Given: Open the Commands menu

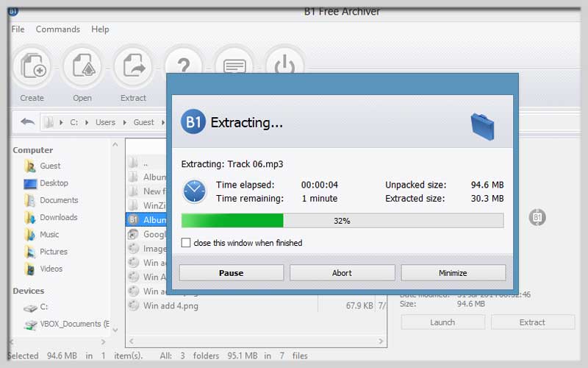Looking at the screenshot, I should 58,29.
